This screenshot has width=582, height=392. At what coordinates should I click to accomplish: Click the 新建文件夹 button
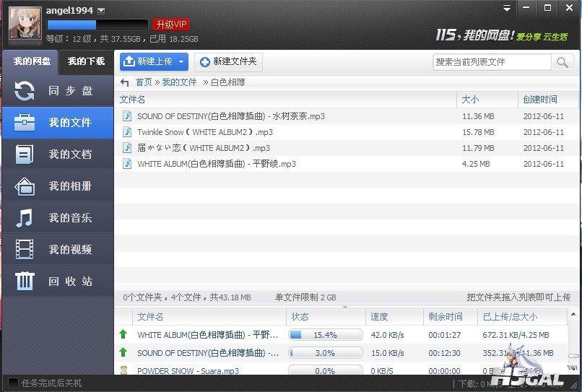pyautogui.click(x=227, y=62)
